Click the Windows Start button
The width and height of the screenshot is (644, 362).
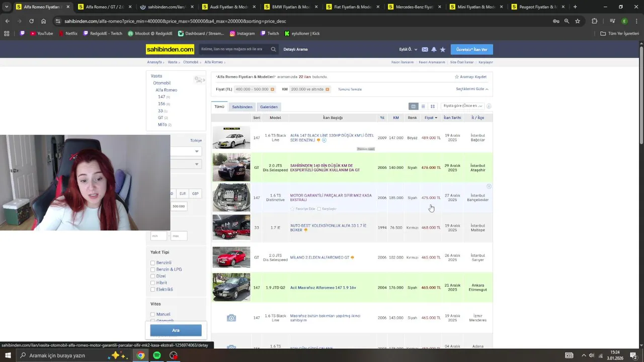point(8,355)
